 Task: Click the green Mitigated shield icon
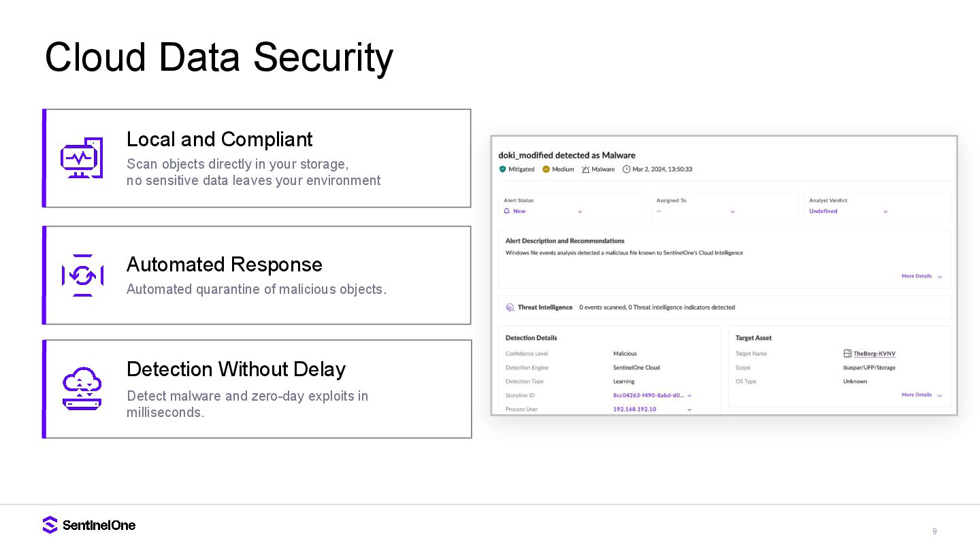pyautogui.click(x=503, y=169)
